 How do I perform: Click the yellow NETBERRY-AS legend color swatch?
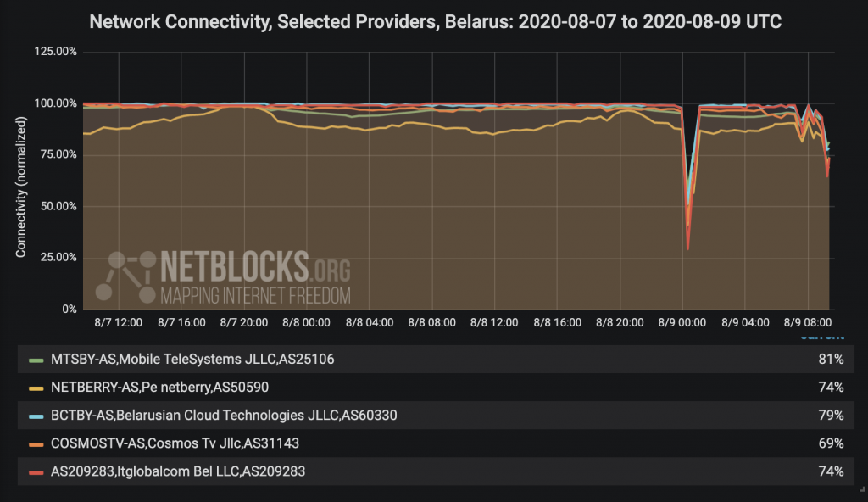36,388
